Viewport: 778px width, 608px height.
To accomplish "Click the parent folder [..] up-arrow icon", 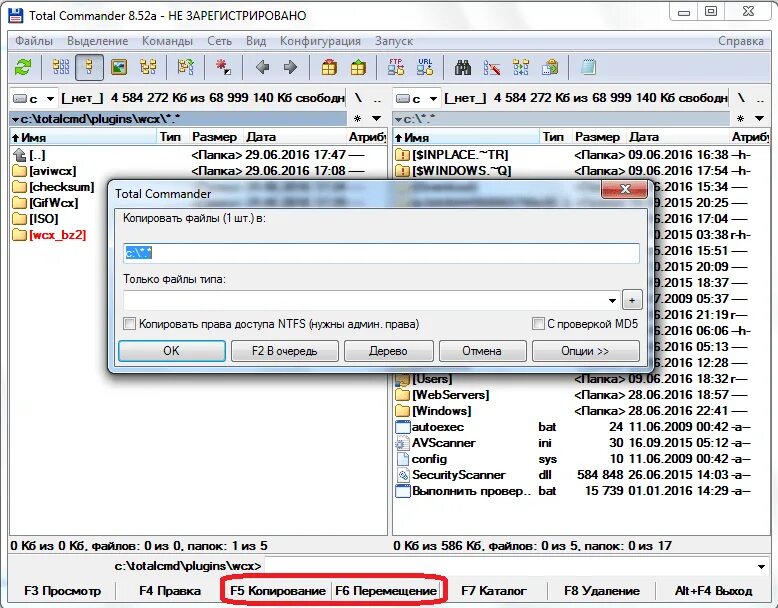I will coord(19,155).
